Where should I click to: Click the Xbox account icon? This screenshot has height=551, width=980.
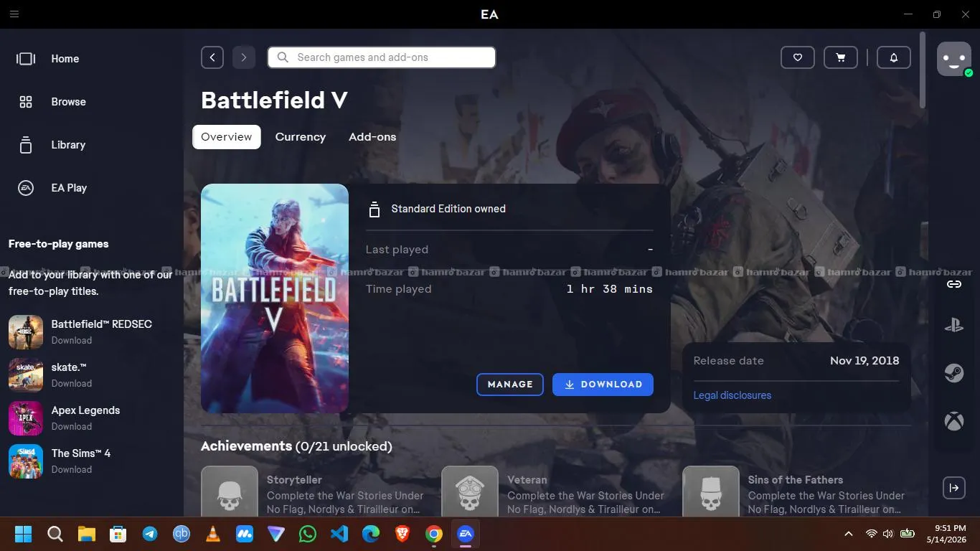(x=954, y=420)
